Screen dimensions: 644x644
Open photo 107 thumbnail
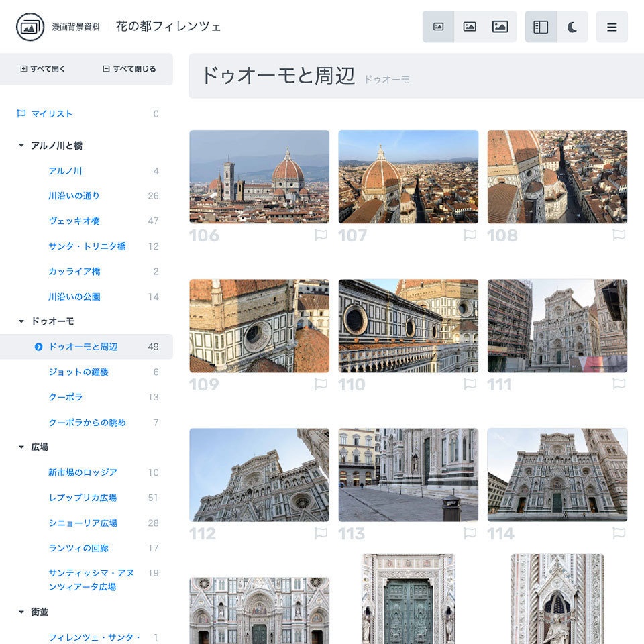(408, 176)
